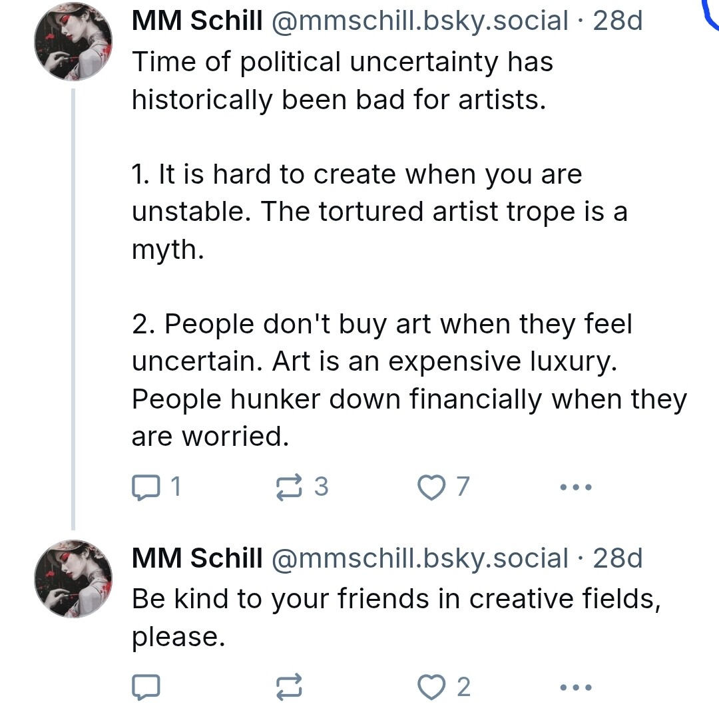Reply to the political uncertainty post
This screenshot has height=728, width=719.
pos(146,488)
